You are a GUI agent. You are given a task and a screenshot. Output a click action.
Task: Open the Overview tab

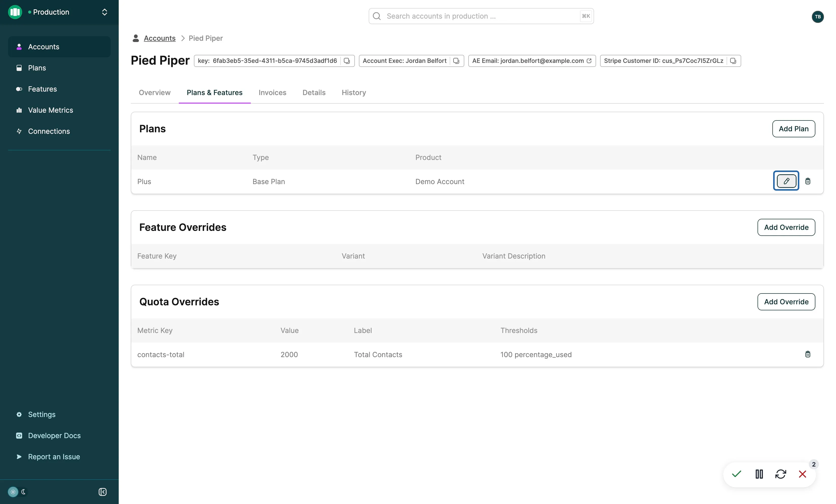click(x=155, y=93)
